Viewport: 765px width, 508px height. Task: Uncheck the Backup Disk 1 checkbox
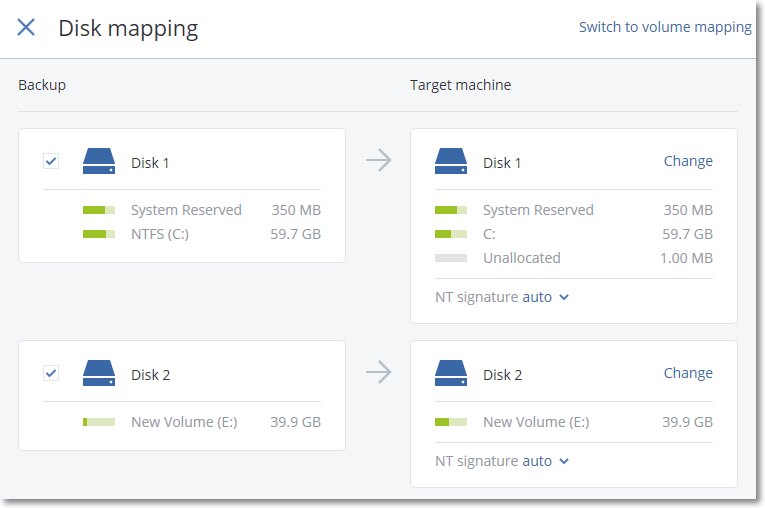51,161
